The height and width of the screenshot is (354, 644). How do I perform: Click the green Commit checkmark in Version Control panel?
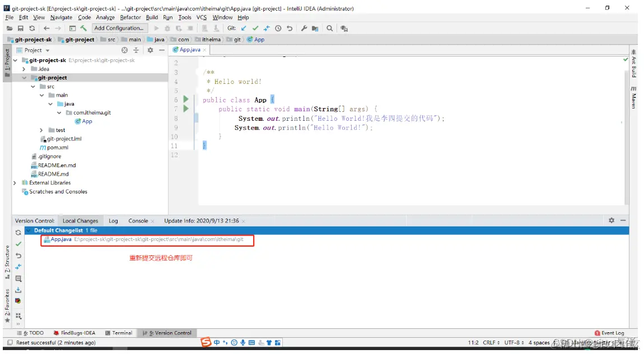(18, 244)
